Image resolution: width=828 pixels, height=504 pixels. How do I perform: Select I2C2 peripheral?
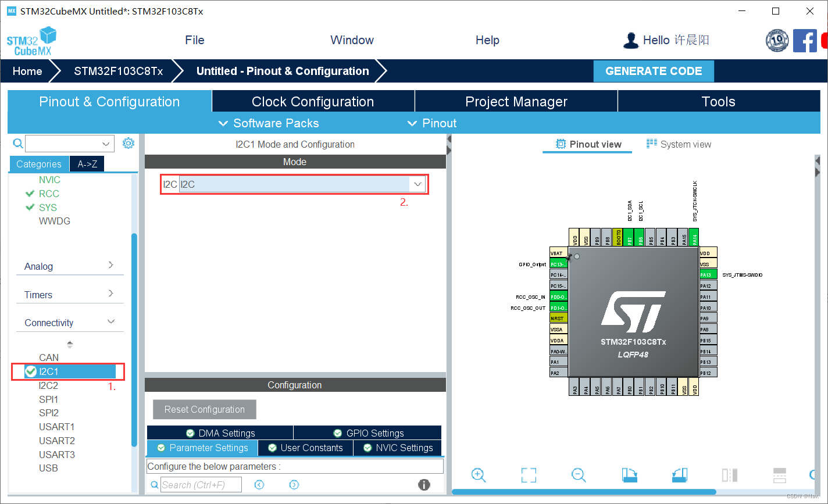(48, 385)
